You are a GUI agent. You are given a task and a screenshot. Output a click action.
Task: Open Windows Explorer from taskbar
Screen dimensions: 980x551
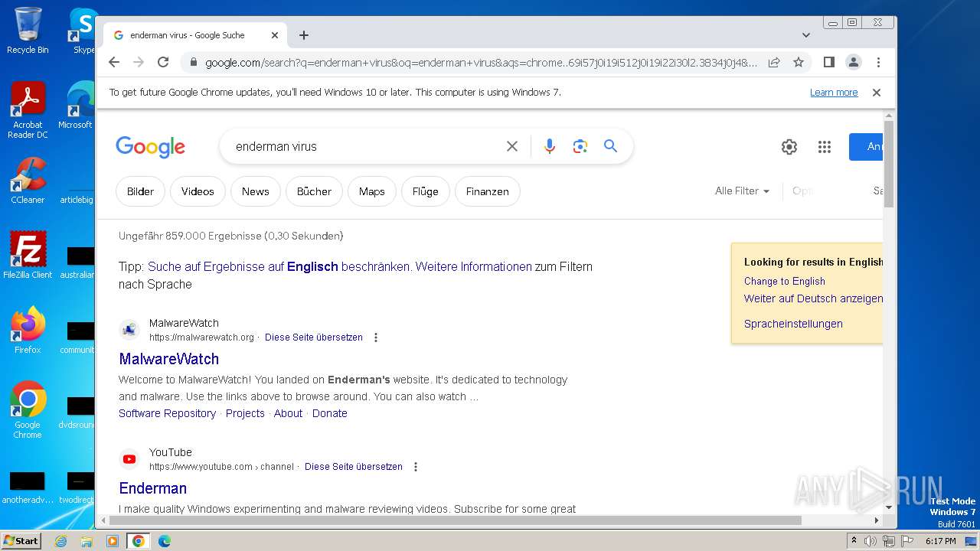tap(87, 541)
